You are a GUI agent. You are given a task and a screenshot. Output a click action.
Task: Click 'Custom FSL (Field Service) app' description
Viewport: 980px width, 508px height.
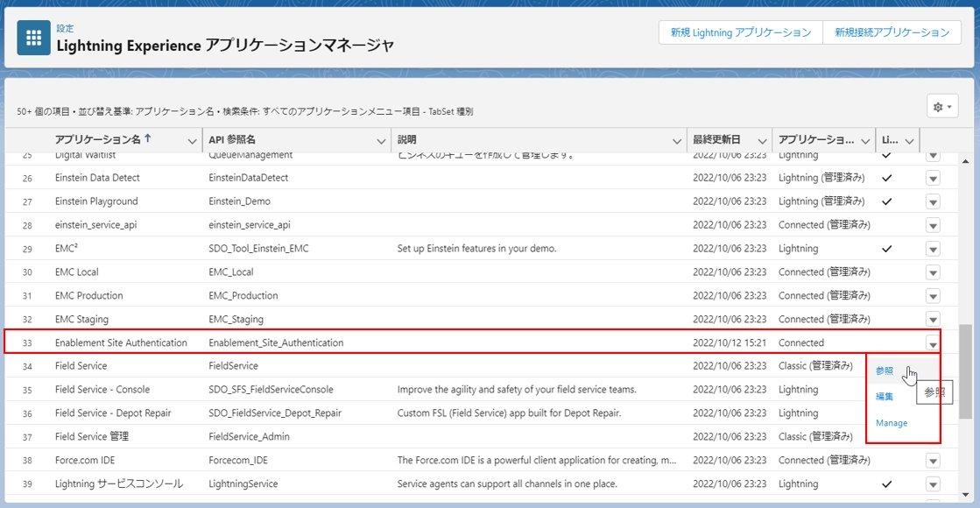(x=509, y=413)
